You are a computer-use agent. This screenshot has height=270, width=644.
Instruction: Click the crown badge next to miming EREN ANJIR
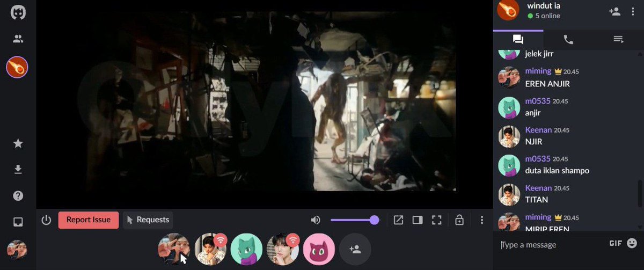click(x=558, y=71)
